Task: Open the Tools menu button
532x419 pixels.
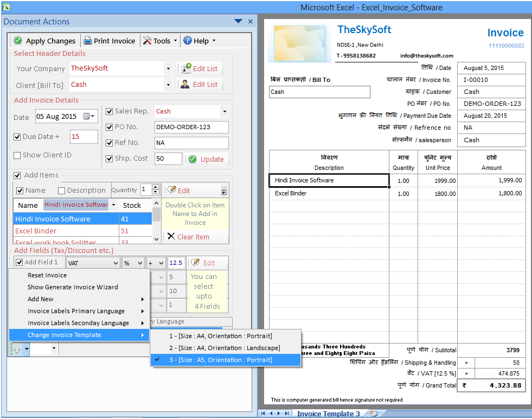Action: tap(160, 41)
